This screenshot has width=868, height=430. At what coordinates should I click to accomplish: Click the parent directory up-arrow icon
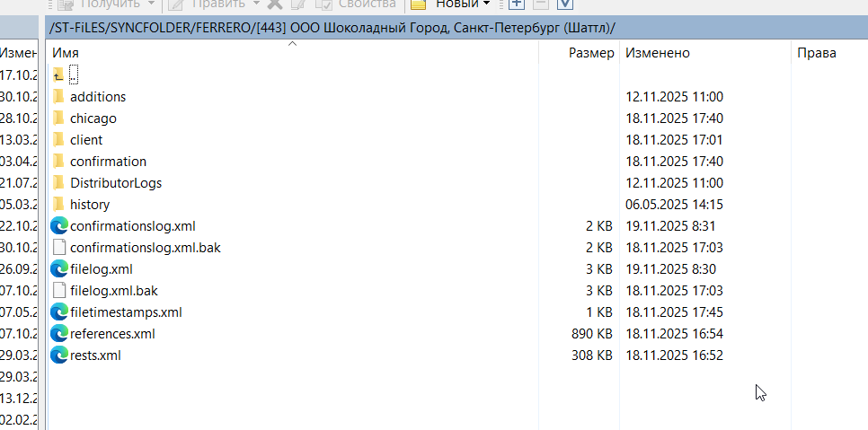pos(58,75)
